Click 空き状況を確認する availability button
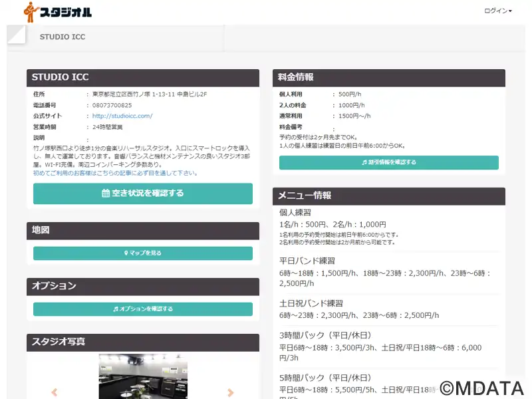This screenshot has height=399, width=532. pos(143,194)
